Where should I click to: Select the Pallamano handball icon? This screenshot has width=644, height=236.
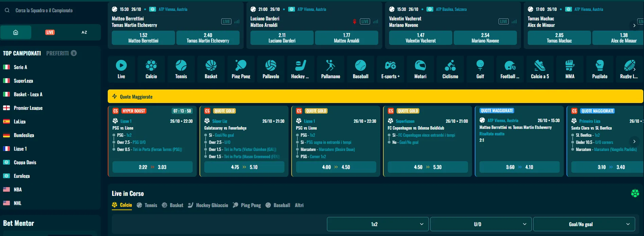(331, 65)
